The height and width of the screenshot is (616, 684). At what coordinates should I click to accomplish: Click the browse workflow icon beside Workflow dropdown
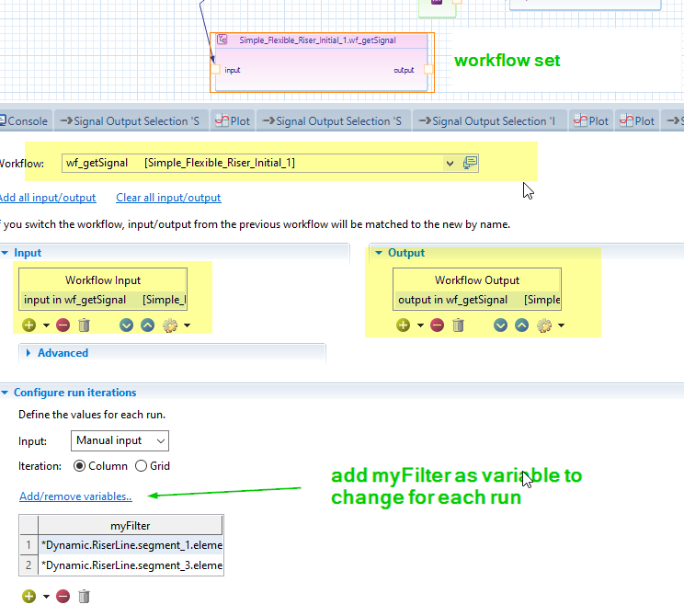pyautogui.click(x=471, y=163)
